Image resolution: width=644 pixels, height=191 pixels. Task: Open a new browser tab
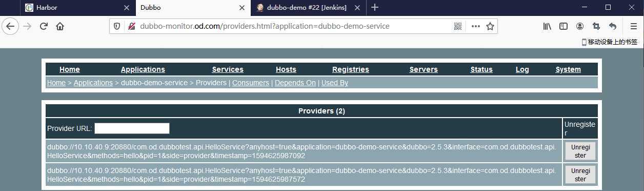(x=375, y=7)
